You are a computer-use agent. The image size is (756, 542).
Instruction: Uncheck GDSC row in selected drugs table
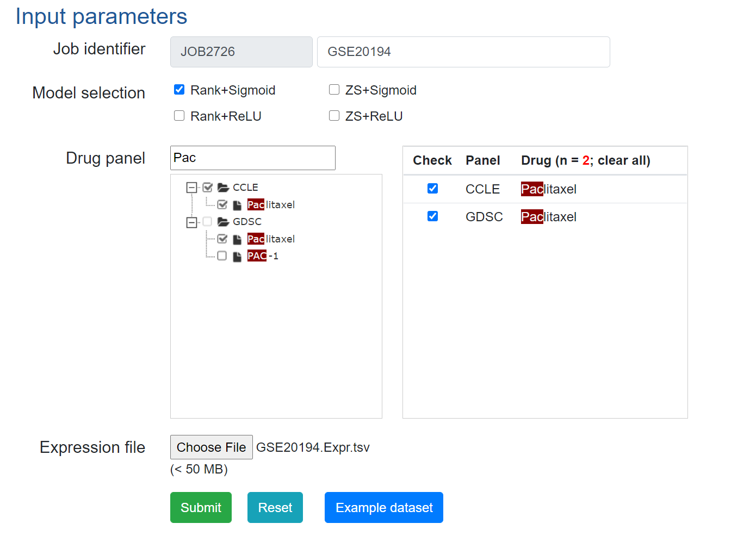tap(432, 216)
